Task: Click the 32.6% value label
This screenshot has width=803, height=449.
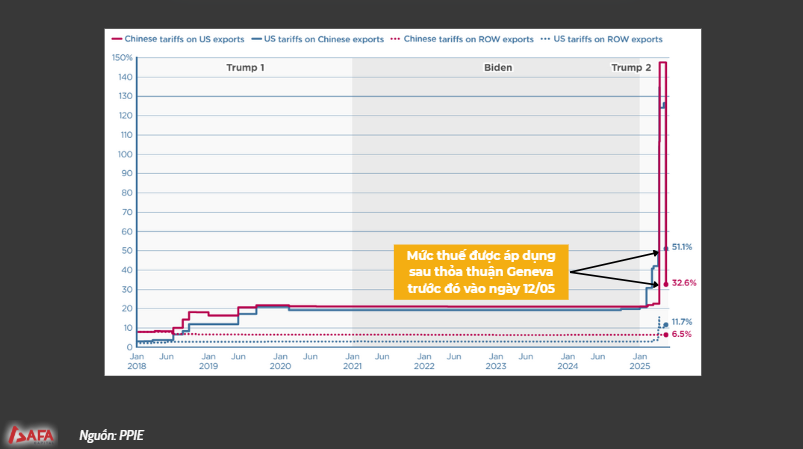Action: [684, 283]
